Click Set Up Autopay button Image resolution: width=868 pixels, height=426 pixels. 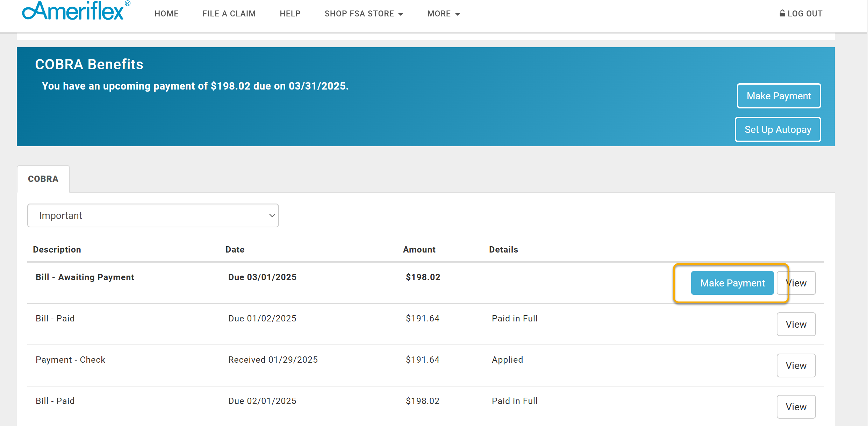tap(778, 129)
